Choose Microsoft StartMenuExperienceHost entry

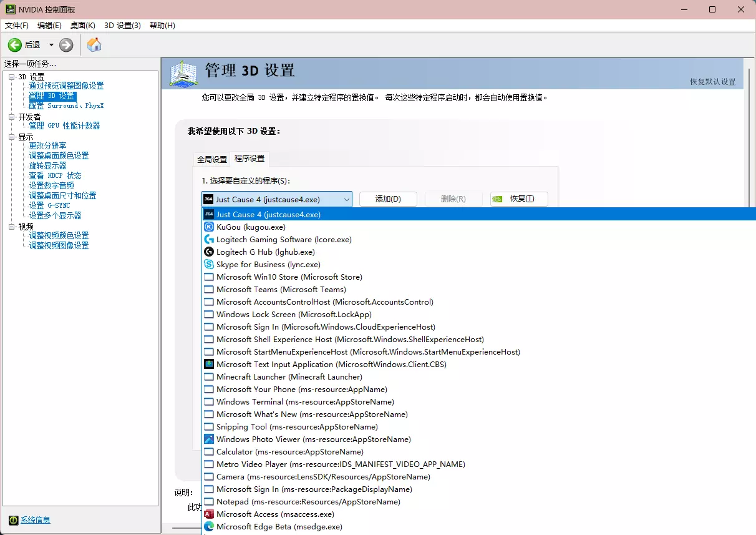479,351
